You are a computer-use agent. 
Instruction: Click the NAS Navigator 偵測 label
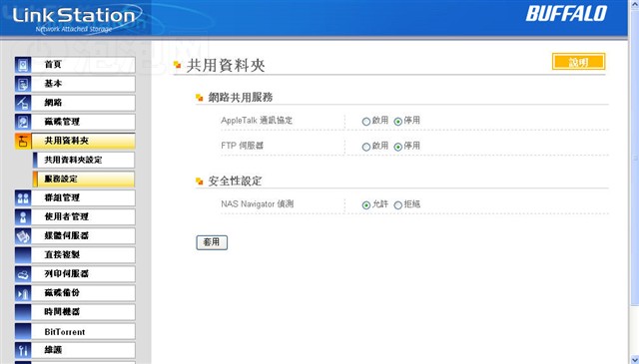[257, 204]
